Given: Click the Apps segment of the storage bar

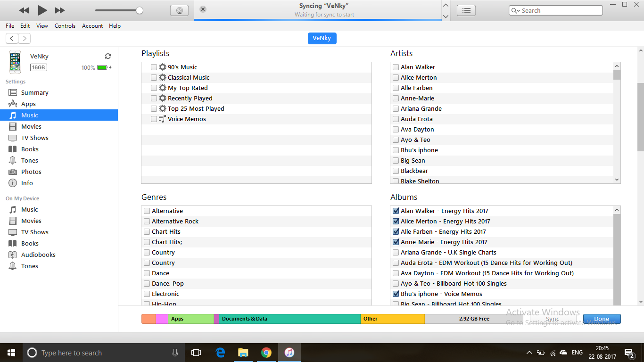Looking at the screenshot, I should tap(191, 319).
